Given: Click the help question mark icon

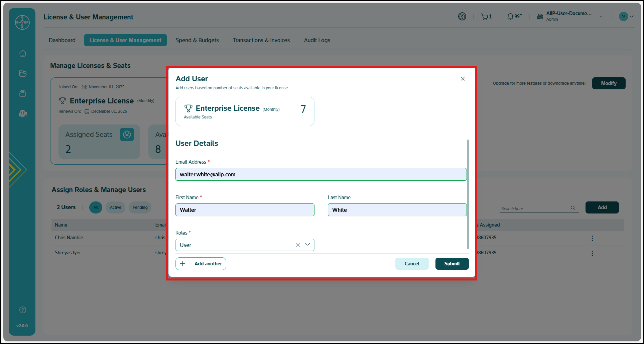Looking at the screenshot, I should tap(23, 310).
